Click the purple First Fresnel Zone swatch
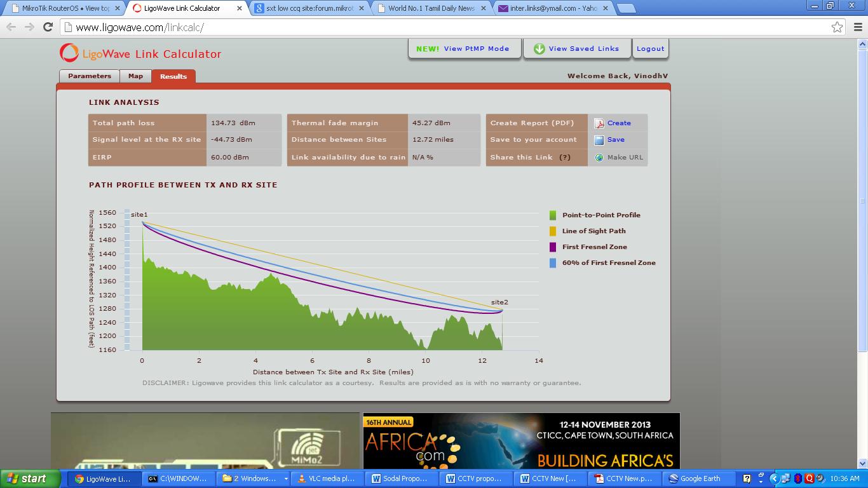The image size is (868, 488). tap(553, 247)
